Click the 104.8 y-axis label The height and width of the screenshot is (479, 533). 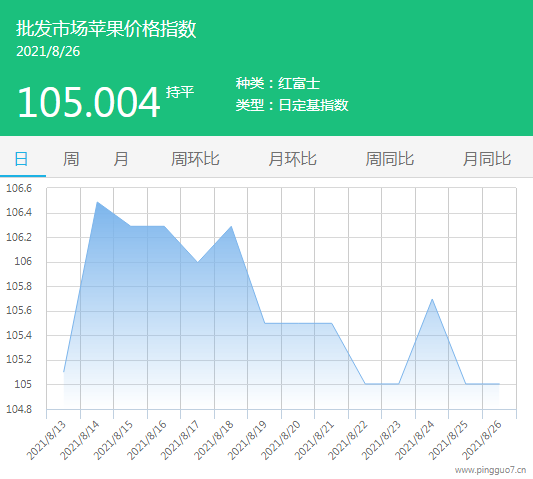pos(19,409)
